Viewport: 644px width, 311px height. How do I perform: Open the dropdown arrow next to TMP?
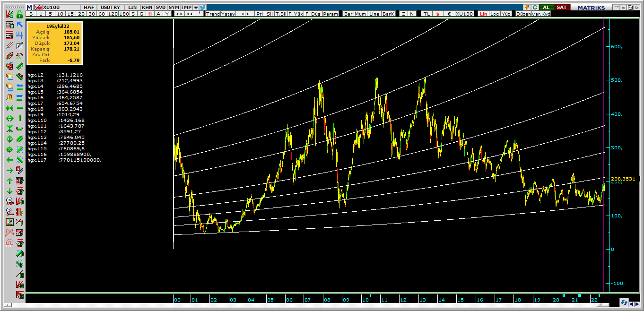click(196, 8)
